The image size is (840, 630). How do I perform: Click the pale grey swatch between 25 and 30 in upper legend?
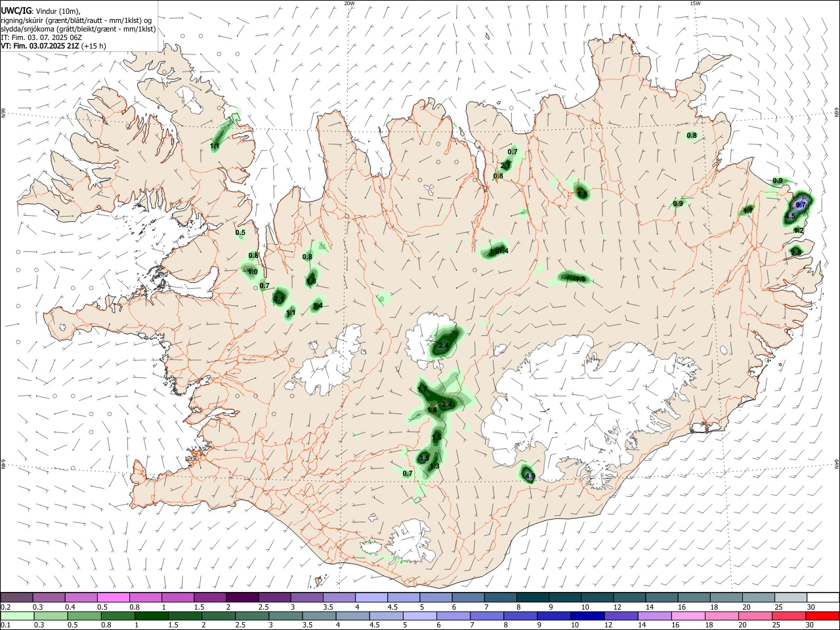tap(791, 597)
